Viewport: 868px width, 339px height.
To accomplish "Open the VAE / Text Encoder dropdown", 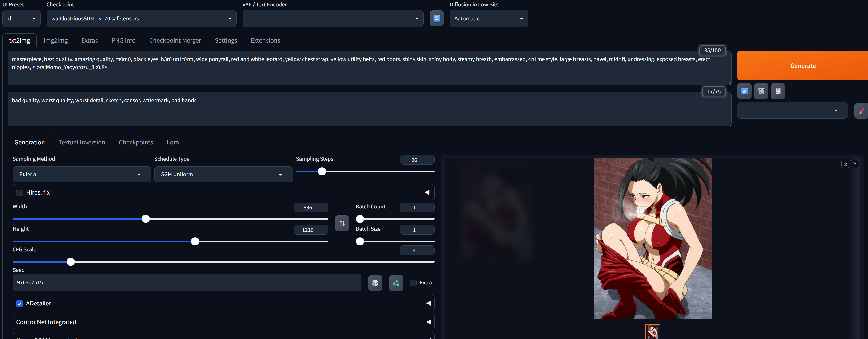I will (333, 19).
